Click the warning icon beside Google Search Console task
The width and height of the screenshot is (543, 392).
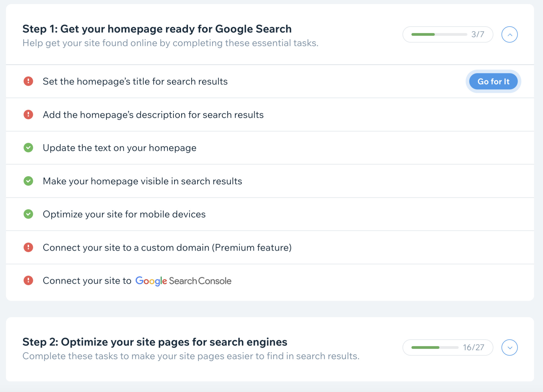(28, 281)
